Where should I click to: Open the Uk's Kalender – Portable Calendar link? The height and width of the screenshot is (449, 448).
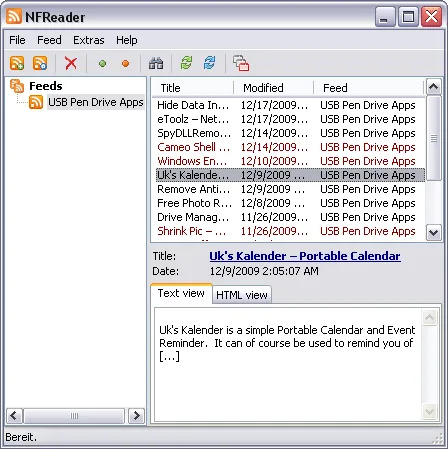[305, 256]
